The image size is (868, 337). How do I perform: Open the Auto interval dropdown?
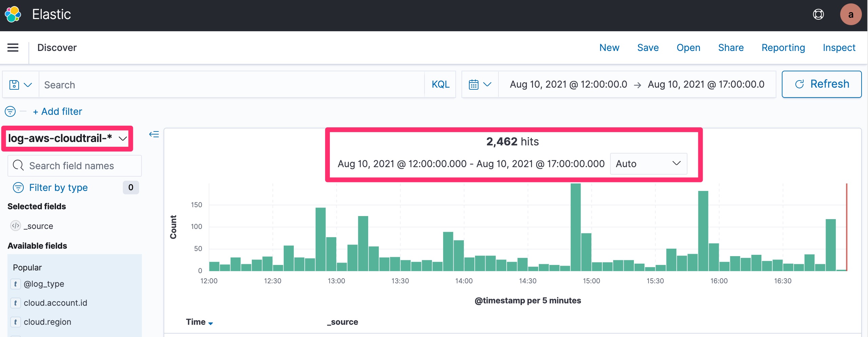(x=648, y=164)
